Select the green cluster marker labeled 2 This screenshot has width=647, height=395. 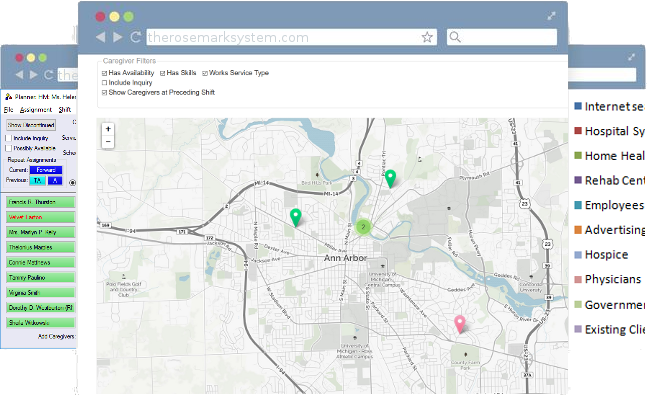pyautogui.click(x=363, y=227)
